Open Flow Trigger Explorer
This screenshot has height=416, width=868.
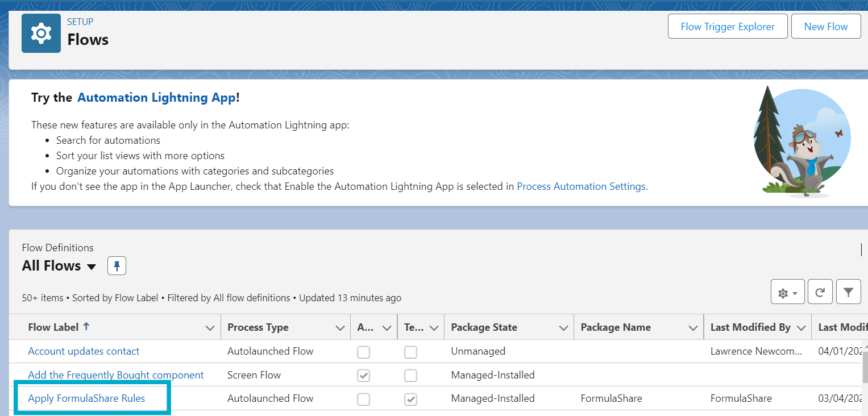(727, 26)
